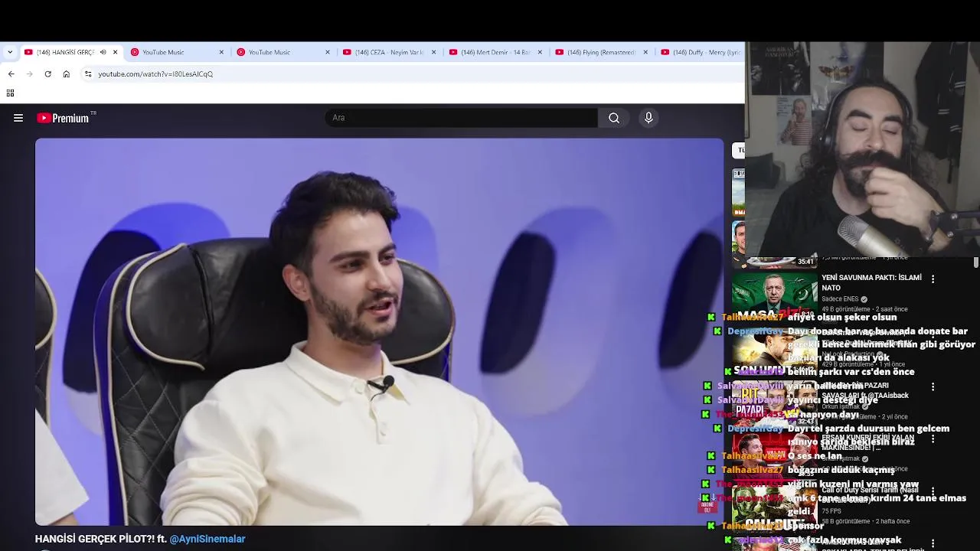Click the browser forward arrow
Viewport: 980px width, 551px height.
point(30,74)
